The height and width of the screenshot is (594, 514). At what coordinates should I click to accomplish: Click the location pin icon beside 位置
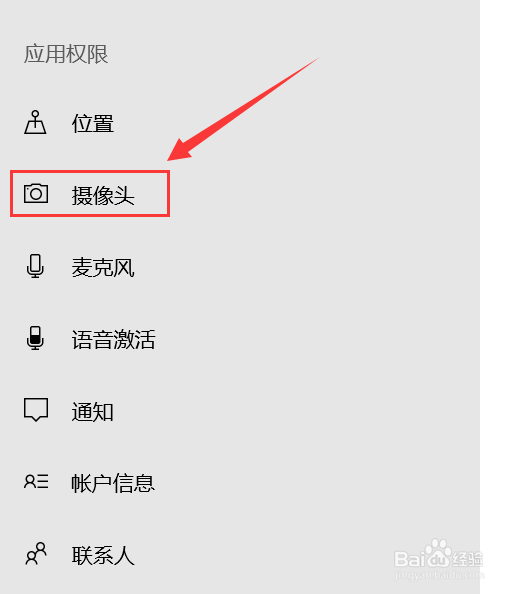(x=35, y=122)
